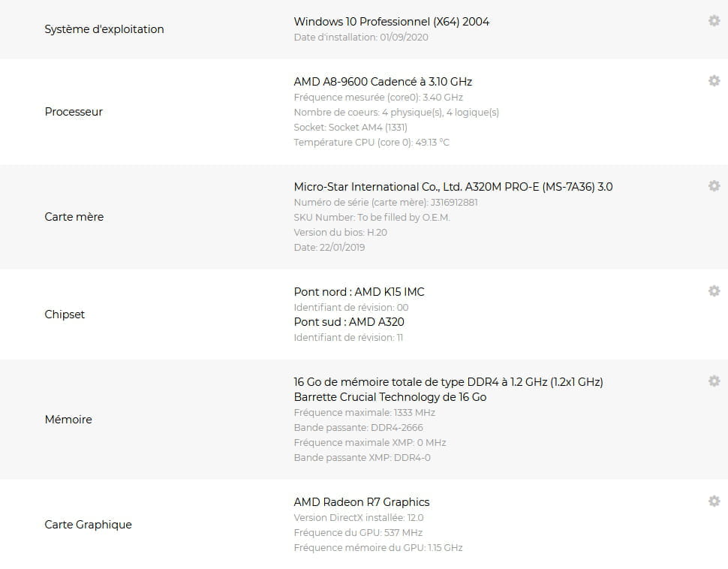Select the 16 Go DDR4 memory summary line
Viewport: 728px width, 569px height.
point(449,382)
